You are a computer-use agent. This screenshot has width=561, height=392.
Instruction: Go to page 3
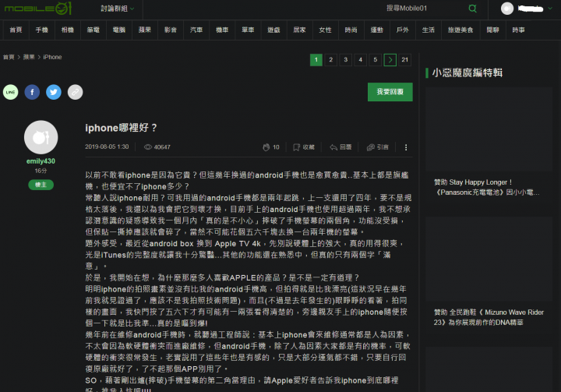tap(346, 60)
